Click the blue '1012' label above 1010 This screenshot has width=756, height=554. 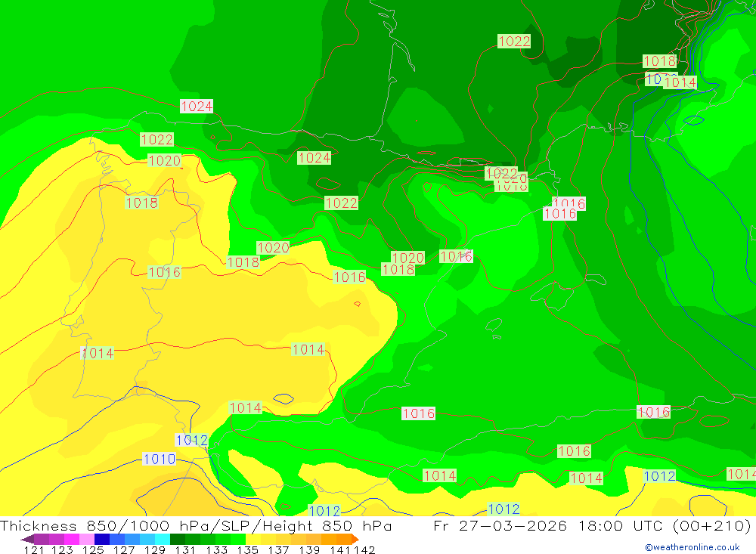pos(192,440)
